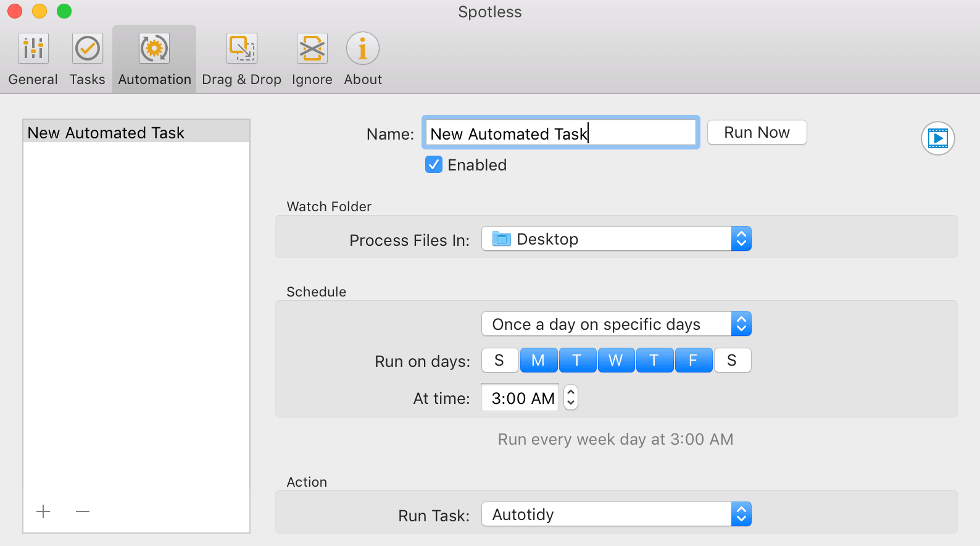Switch to General tab label
Viewport: 980px width, 546px height.
tap(33, 80)
